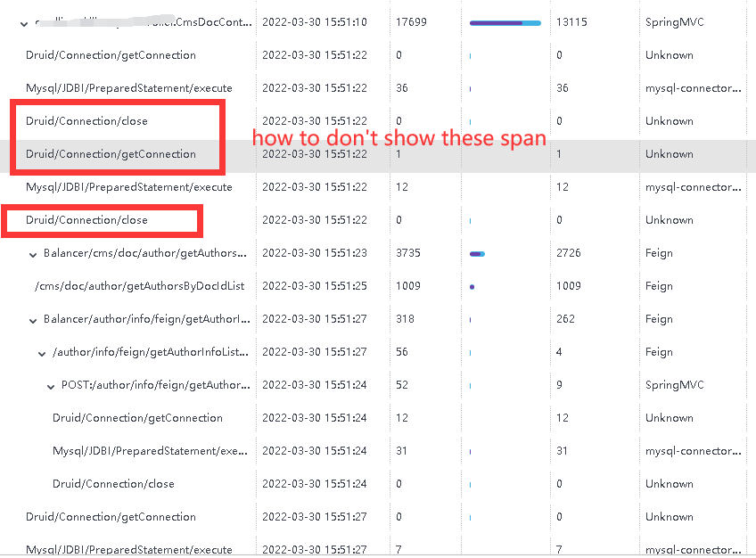Image resolution: width=756 pixels, height=558 pixels.
Task: Select the Druid/Connection/getConnection span at 15:51:27
Action: (111, 517)
